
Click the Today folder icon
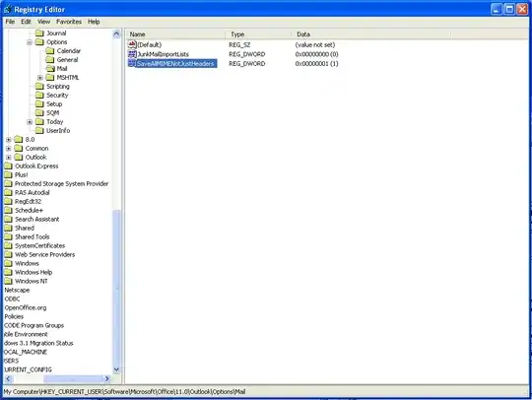(39, 121)
